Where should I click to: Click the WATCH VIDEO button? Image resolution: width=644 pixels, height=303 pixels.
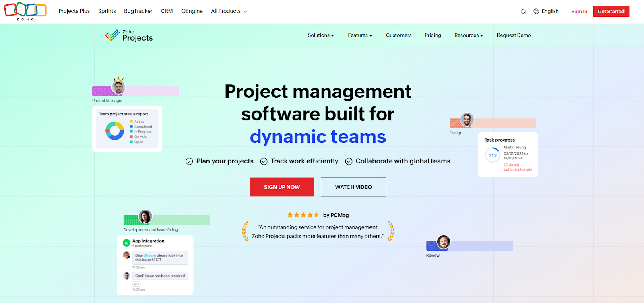tap(353, 187)
